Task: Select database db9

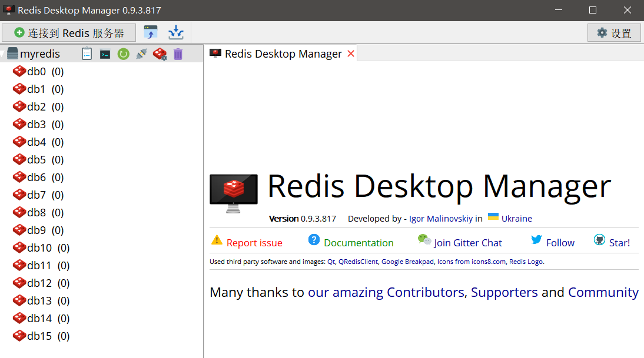Action: click(x=38, y=230)
